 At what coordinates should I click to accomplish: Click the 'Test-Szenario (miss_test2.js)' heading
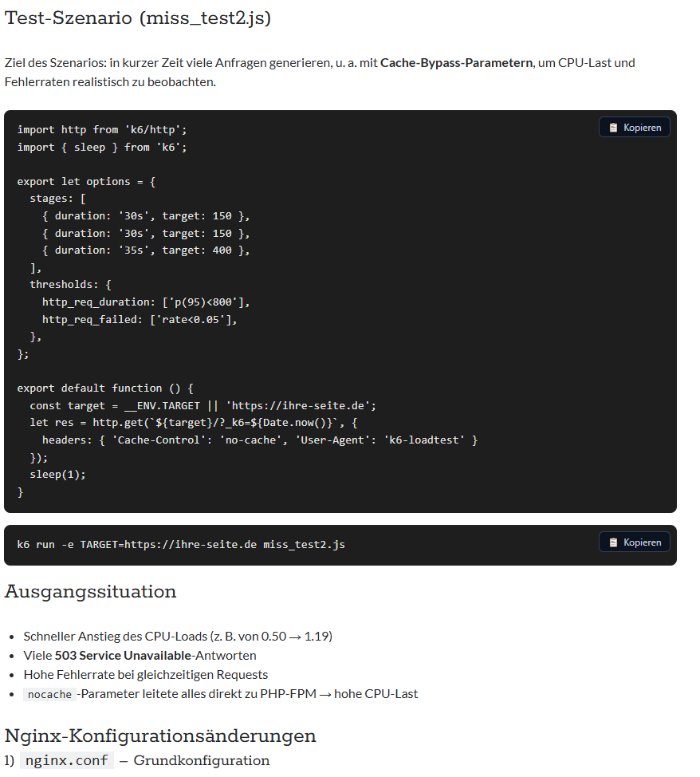click(x=138, y=18)
